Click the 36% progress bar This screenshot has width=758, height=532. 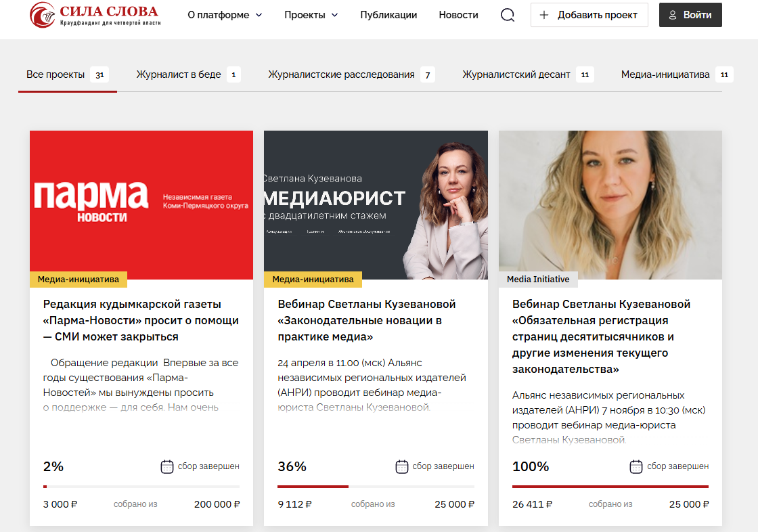point(376,487)
